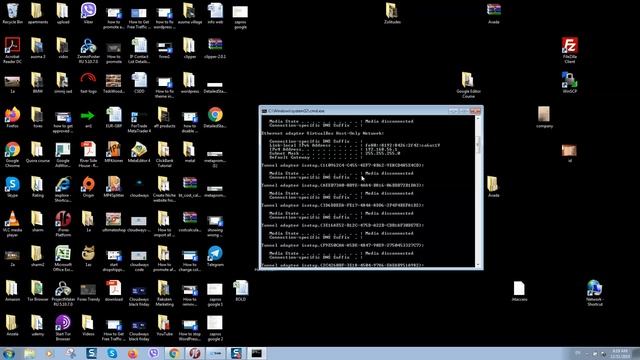
Task: Open the apartments folder
Action: tap(37, 11)
